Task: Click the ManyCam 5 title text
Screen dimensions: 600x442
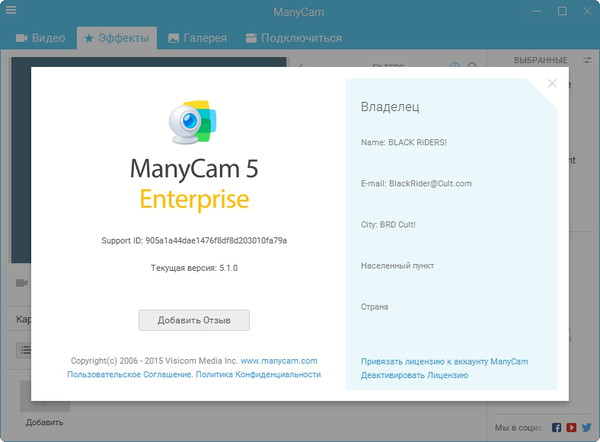Action: click(194, 169)
